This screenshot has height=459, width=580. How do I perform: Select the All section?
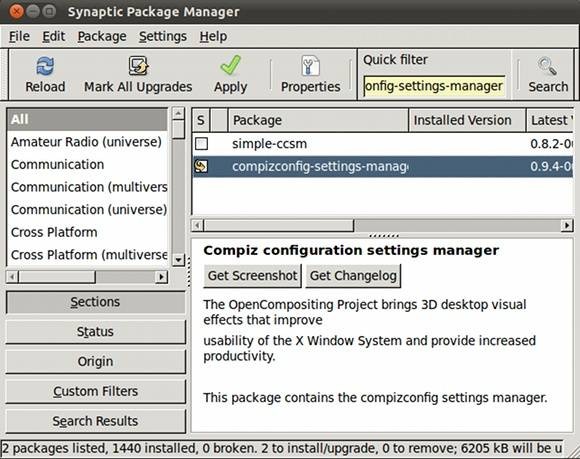pyautogui.click(x=87, y=119)
